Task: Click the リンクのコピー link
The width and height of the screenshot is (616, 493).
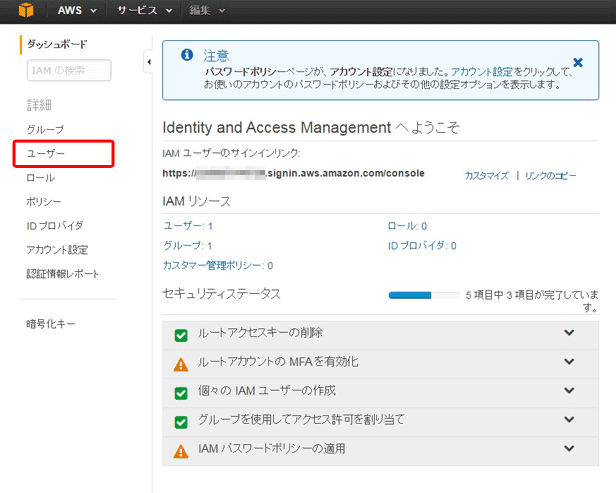Action: click(550, 175)
